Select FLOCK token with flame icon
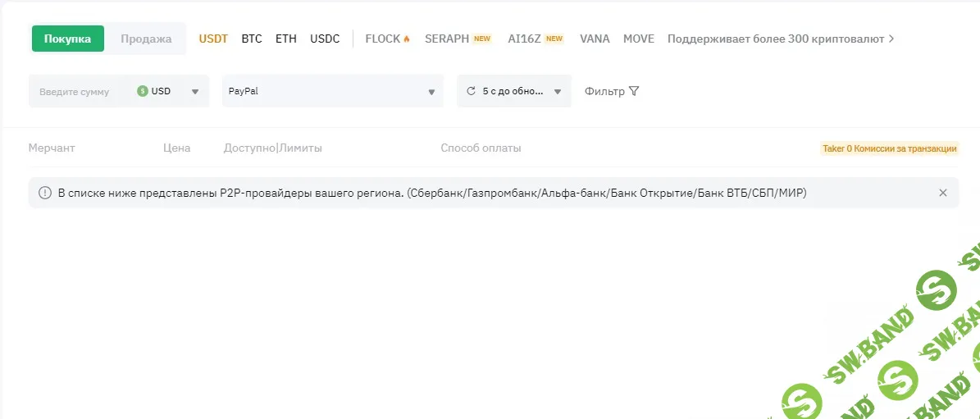Viewport: 980px width, 419px height. click(x=387, y=39)
